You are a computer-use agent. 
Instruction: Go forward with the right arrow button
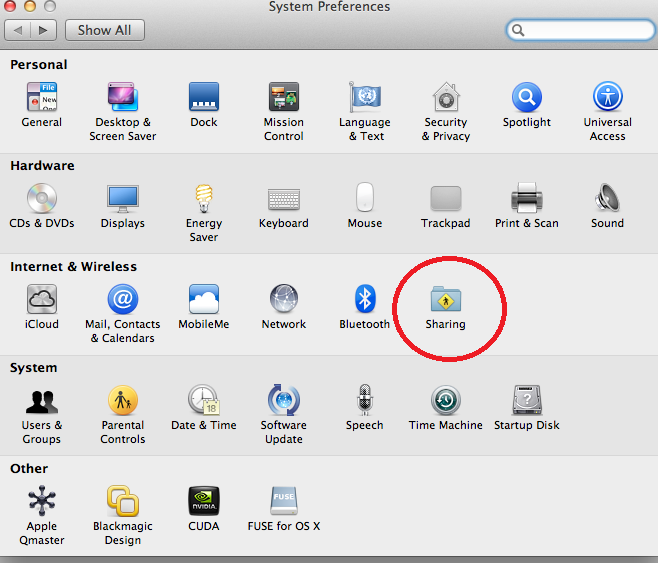43,30
